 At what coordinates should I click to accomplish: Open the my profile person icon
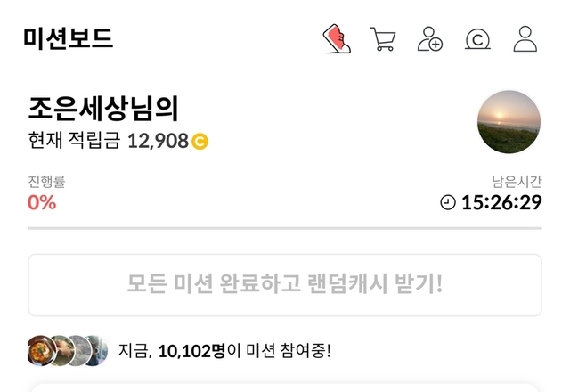[525, 38]
